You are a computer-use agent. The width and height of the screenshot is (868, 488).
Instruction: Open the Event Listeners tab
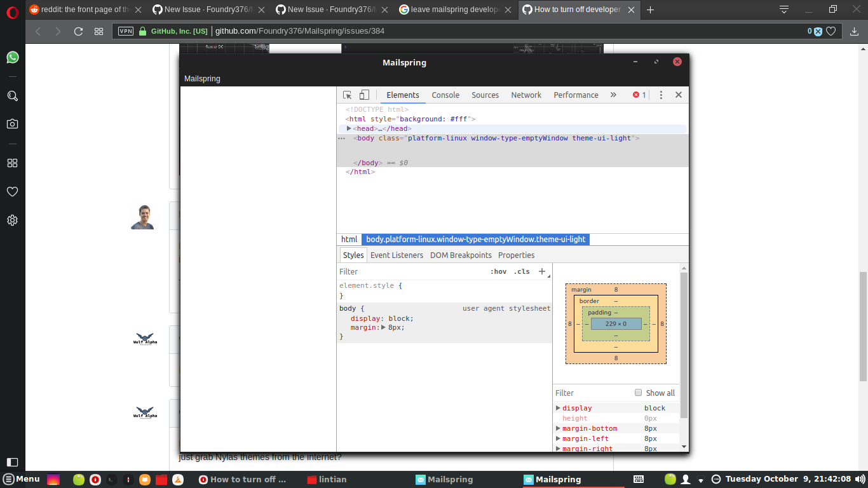coord(397,255)
